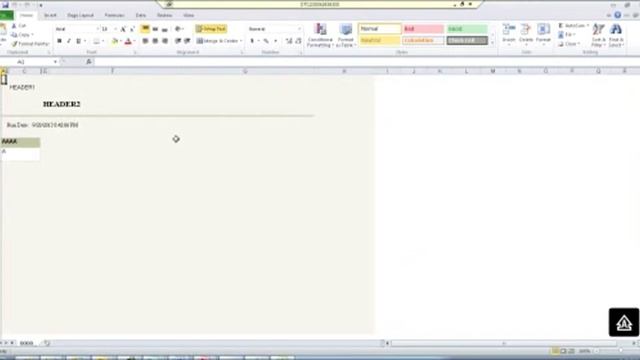
Task: Toggle Underline formatting
Action: (x=78, y=41)
